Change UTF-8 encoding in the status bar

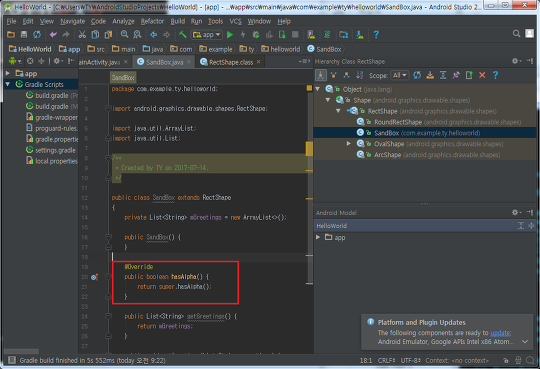pyautogui.click(x=410, y=361)
